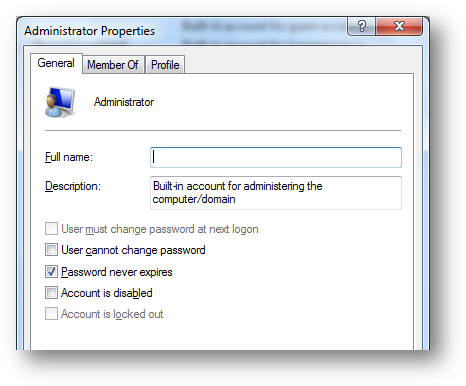Viewport: 466px width, 386px height.
Task: Open the Profile tab
Action: coord(165,65)
